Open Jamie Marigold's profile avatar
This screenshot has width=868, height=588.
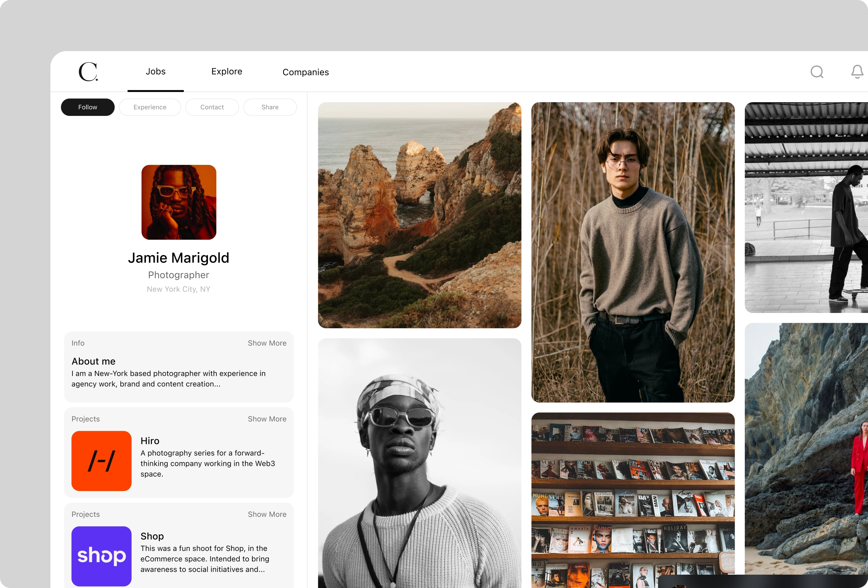click(x=178, y=202)
